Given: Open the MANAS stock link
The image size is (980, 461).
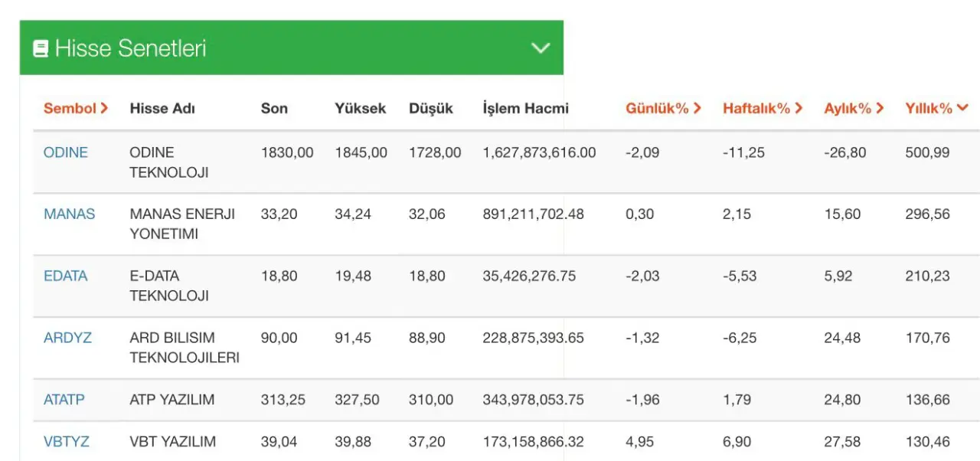Looking at the screenshot, I should [70, 214].
